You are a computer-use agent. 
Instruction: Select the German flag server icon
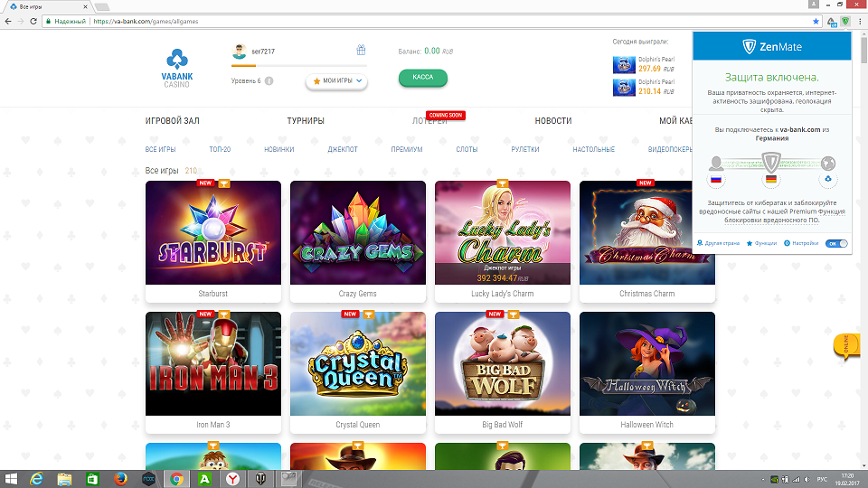coord(771,179)
